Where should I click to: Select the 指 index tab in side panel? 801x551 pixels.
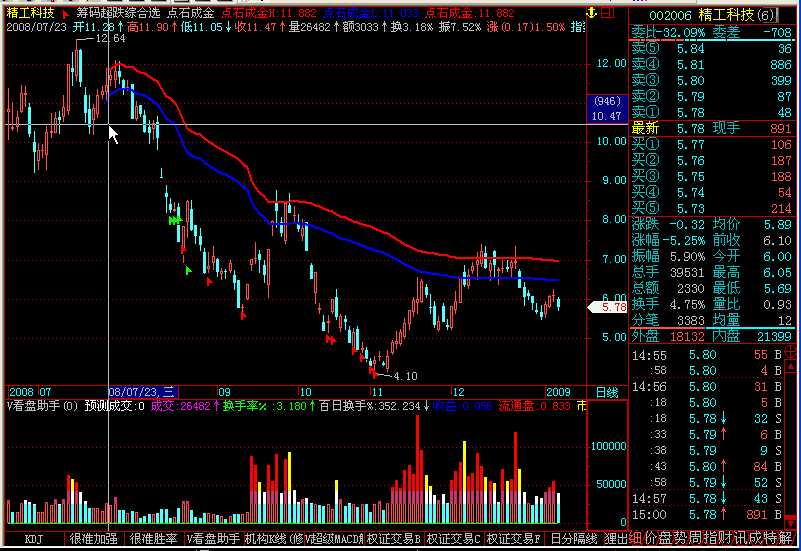(x=711, y=538)
